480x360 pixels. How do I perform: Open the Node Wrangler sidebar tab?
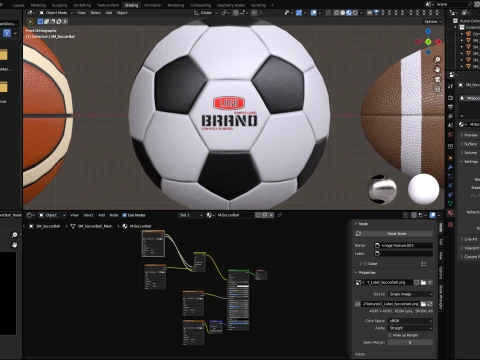[441, 297]
